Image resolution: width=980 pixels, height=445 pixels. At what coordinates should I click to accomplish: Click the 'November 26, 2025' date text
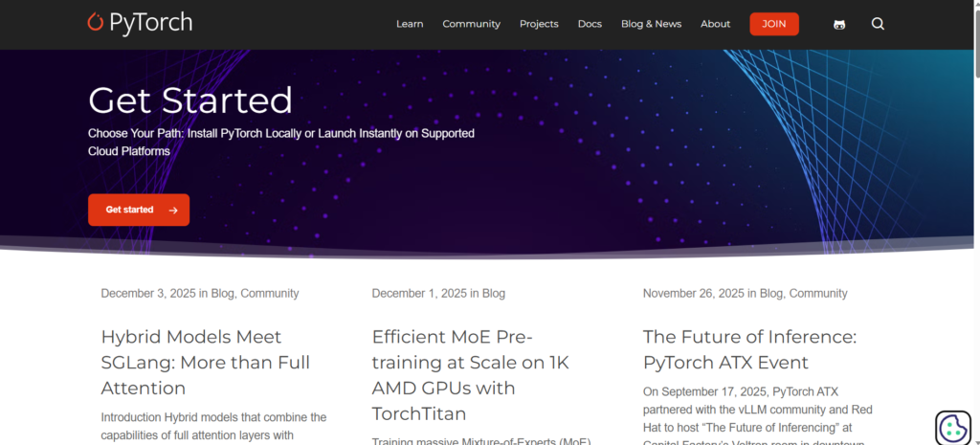pyautogui.click(x=694, y=293)
